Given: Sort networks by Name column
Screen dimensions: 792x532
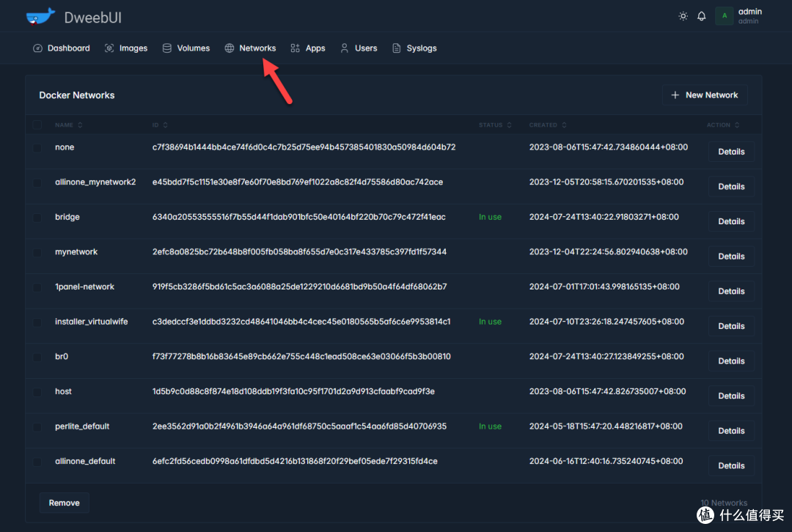Looking at the screenshot, I should [68, 125].
